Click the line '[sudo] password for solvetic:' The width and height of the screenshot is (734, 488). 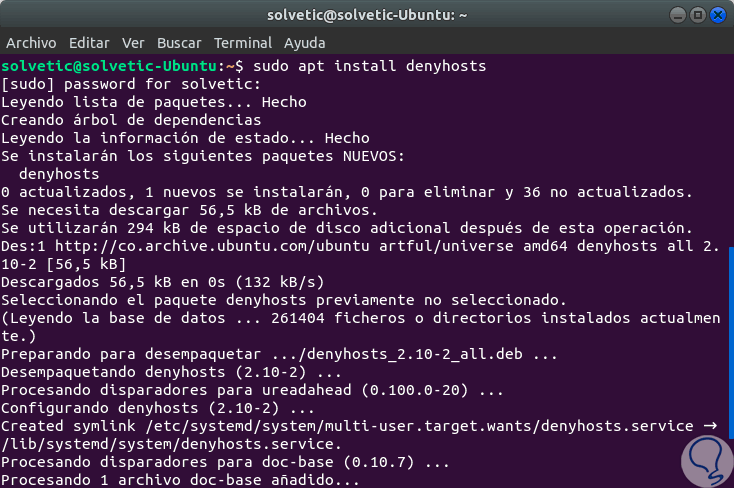click(131, 84)
